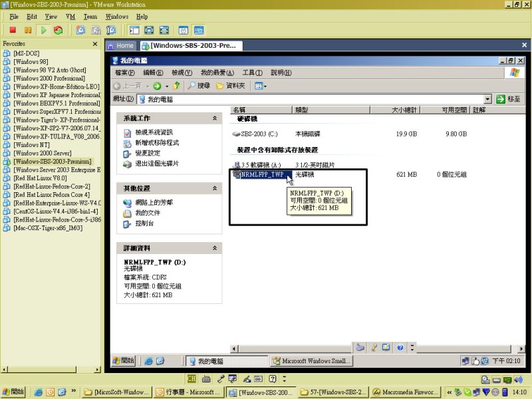This screenshot has width=532, height=399.
Task: Click the guest Explorer forward arrow button
Action: point(157,86)
